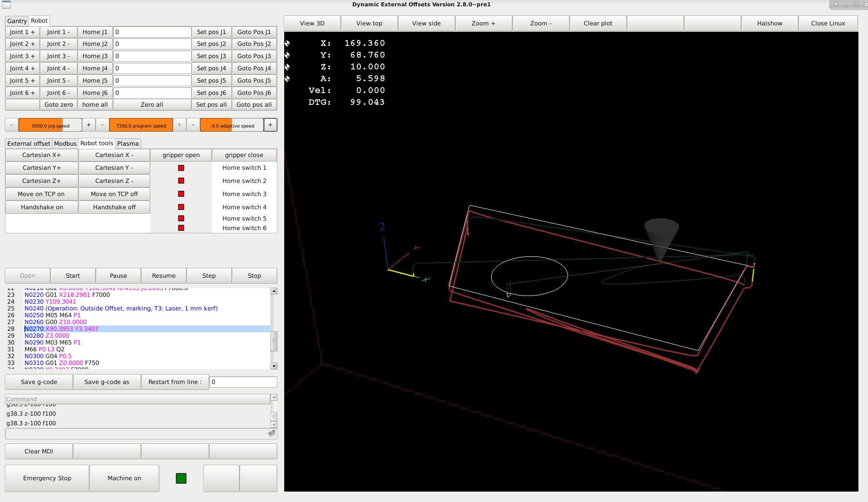Image resolution: width=868 pixels, height=502 pixels.
Task: Open the Modbus tab
Action: point(65,143)
